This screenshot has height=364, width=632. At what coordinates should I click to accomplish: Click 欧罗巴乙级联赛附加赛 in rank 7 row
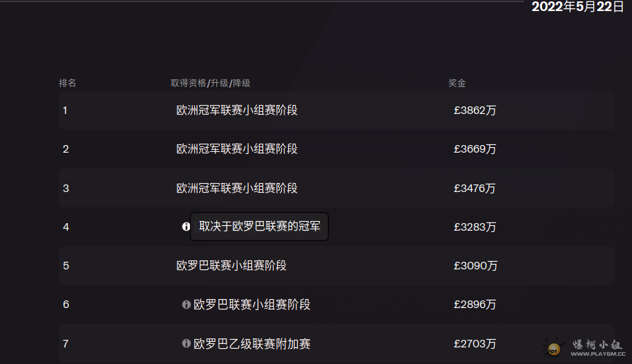252,343
